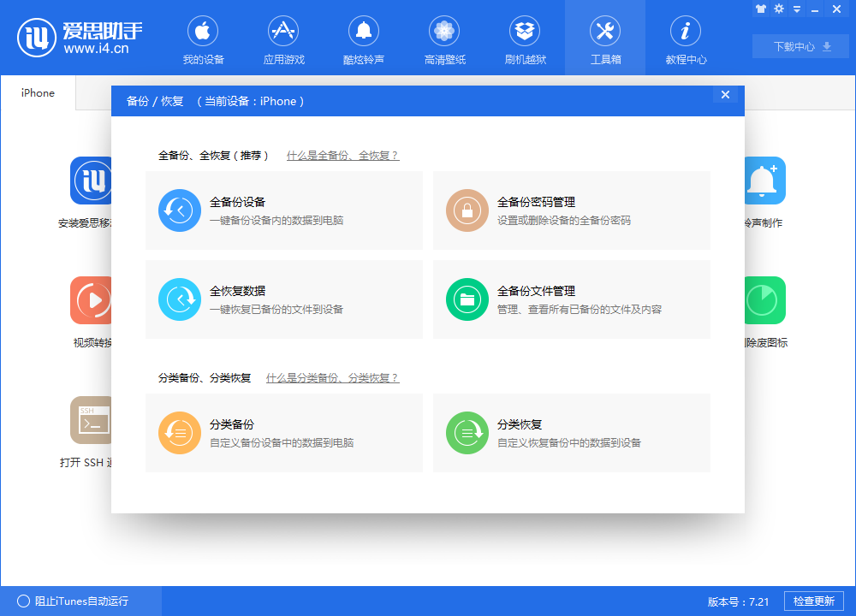Select 全恢复数据 full data restore
The image size is (856, 616).
point(284,299)
